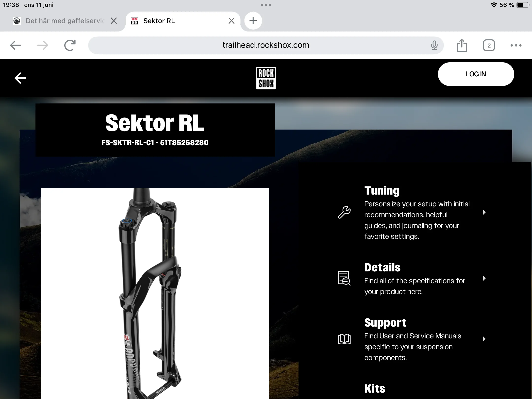Expand the Support section arrow
Viewport: 532px width, 399px height.
coord(484,339)
